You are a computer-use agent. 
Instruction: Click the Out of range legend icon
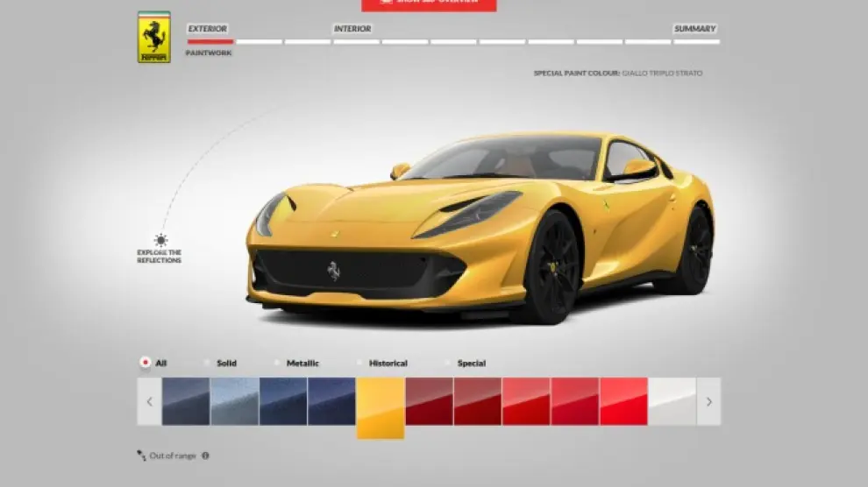tap(141, 455)
